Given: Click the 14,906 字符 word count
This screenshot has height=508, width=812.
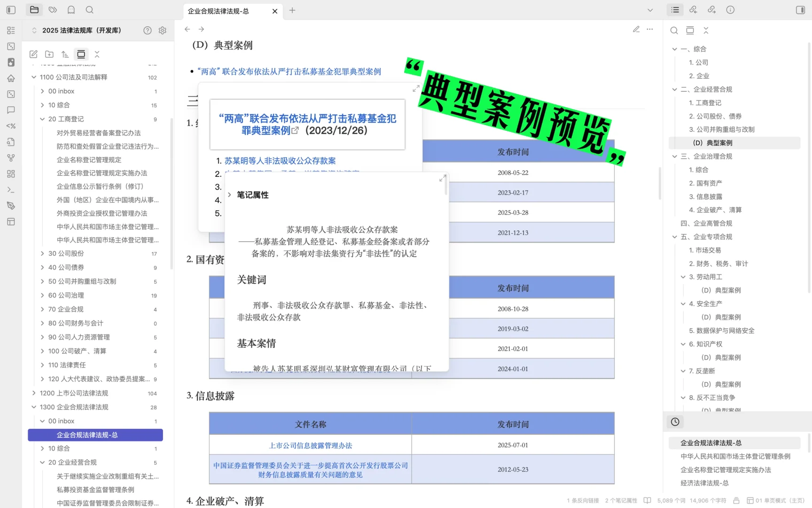Looking at the screenshot, I should coord(708,500).
